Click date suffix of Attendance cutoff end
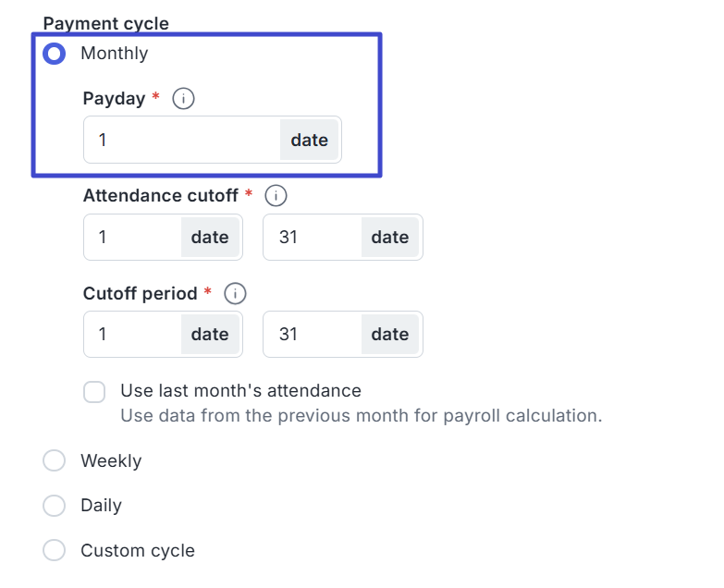Screen dimensions: 724x588 (x=390, y=238)
